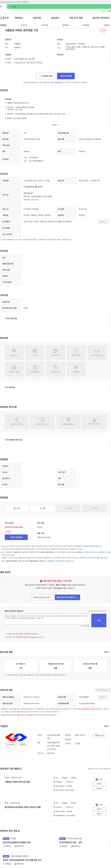Open the 채용정보 menu

19,18
